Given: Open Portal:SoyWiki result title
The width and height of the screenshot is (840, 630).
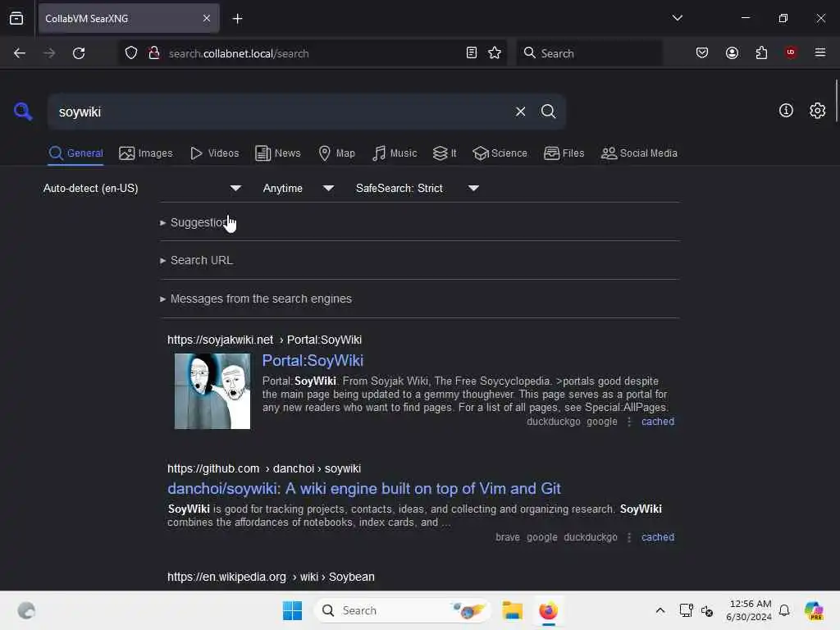Looking at the screenshot, I should [313, 361].
